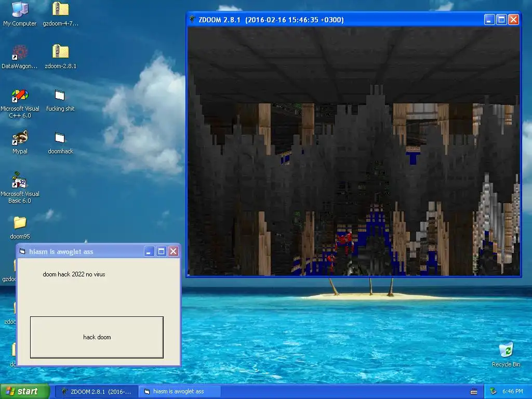532x399 pixels.
Task: Click the 6:46 PM taskbar clock
Action: tap(512, 392)
